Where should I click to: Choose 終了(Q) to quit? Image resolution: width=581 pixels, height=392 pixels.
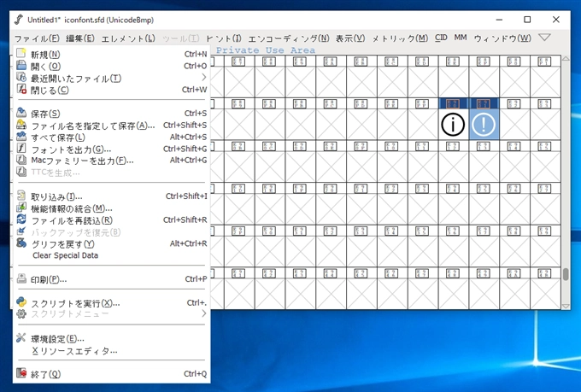click(x=112, y=374)
